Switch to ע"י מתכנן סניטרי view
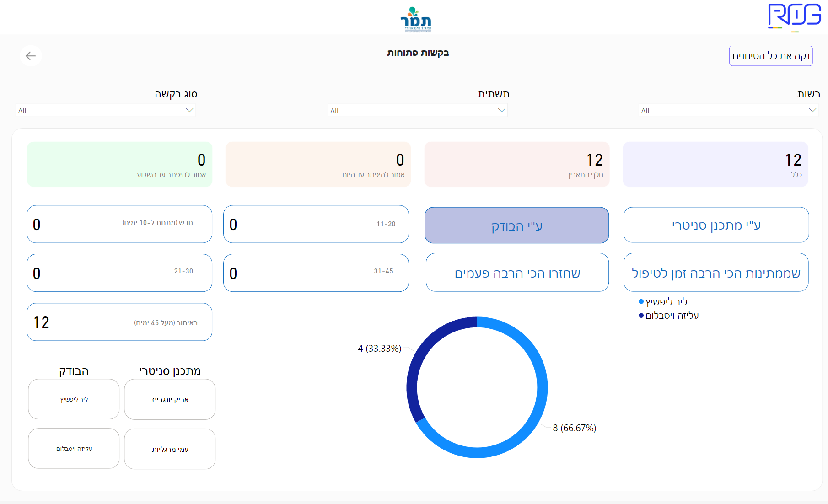The image size is (828, 504). [x=716, y=225]
